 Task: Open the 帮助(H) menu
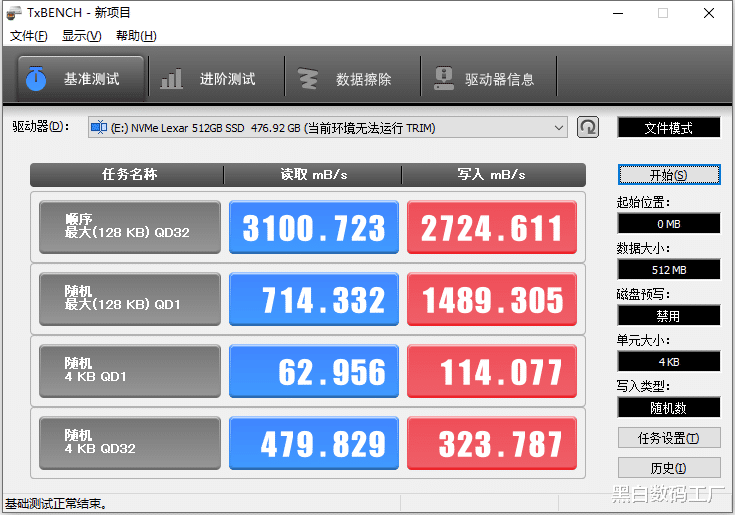[x=136, y=36]
